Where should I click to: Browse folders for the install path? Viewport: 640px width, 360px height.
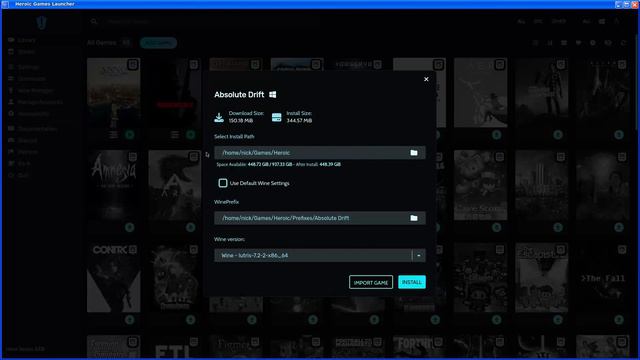(414, 153)
